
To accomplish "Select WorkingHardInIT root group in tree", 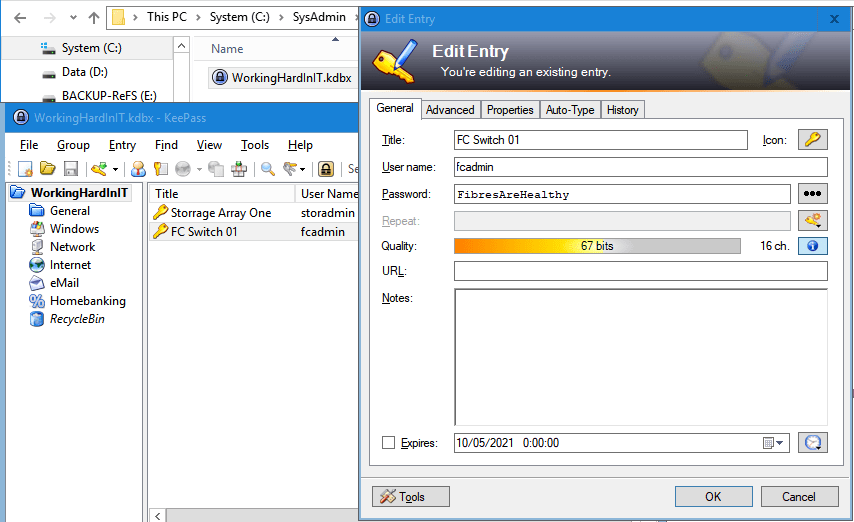I will coord(79,193).
